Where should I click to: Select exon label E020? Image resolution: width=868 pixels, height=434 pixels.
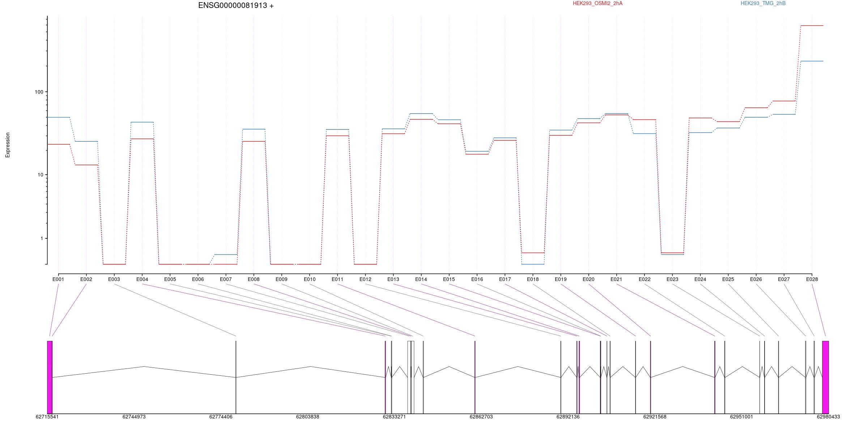point(588,279)
